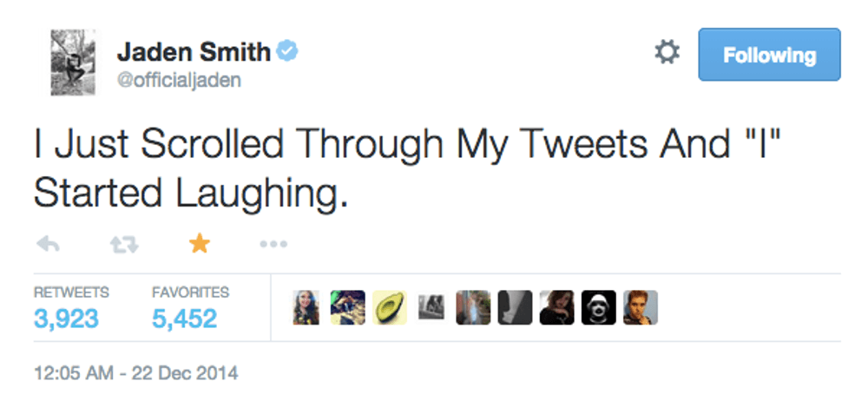Click the hooded white-mask avatar
Viewport: 868px width, 414px height.
click(x=599, y=307)
